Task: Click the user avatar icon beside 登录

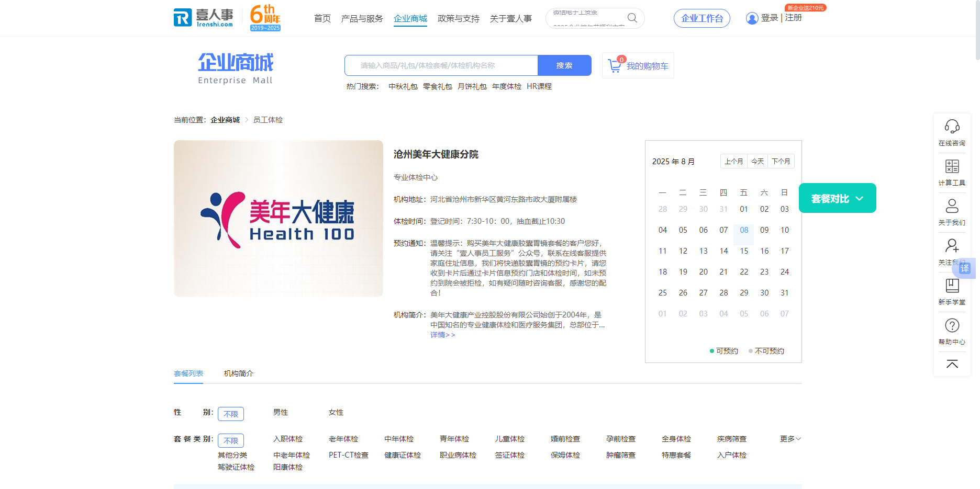Action: point(752,18)
